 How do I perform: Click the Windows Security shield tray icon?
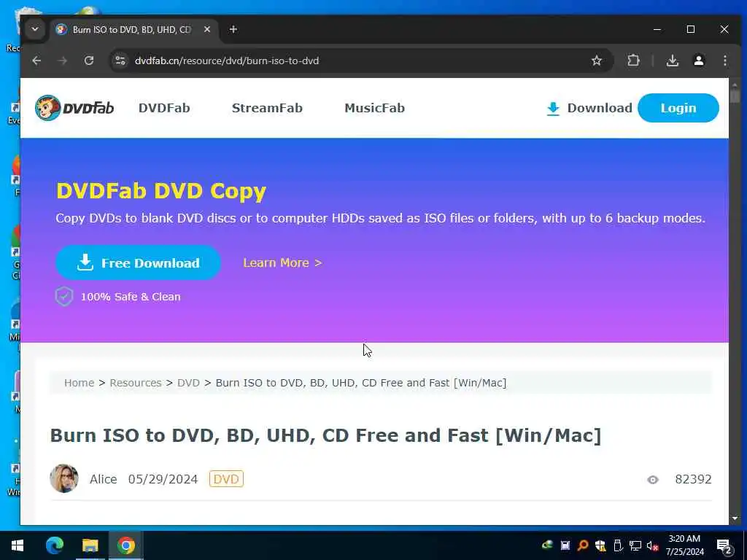[600, 545]
